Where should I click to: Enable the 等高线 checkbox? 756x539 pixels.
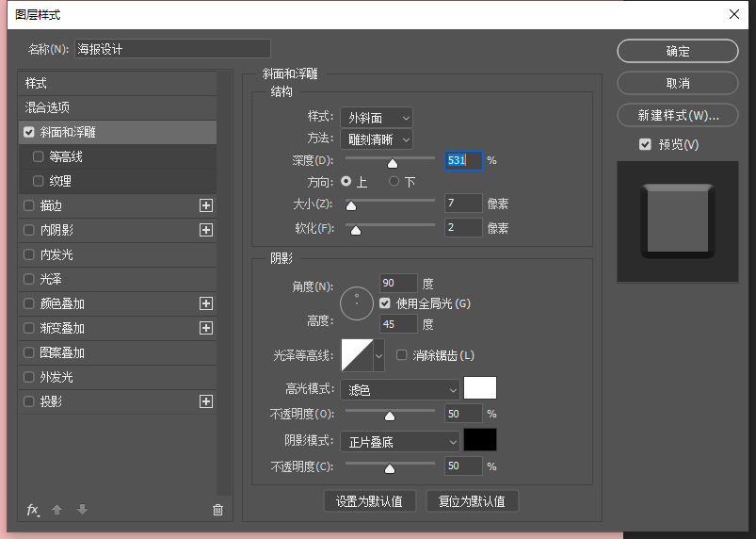[38, 156]
